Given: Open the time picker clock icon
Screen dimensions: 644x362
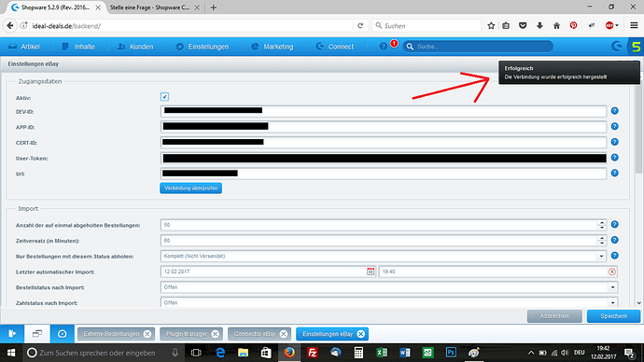Looking at the screenshot, I should pos(612,271).
